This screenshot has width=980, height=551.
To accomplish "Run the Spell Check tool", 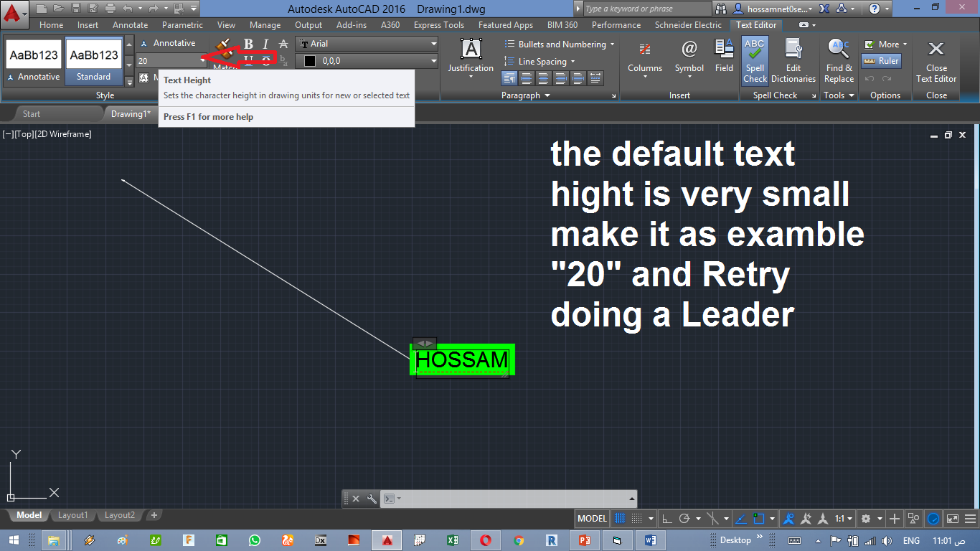I will click(x=754, y=60).
